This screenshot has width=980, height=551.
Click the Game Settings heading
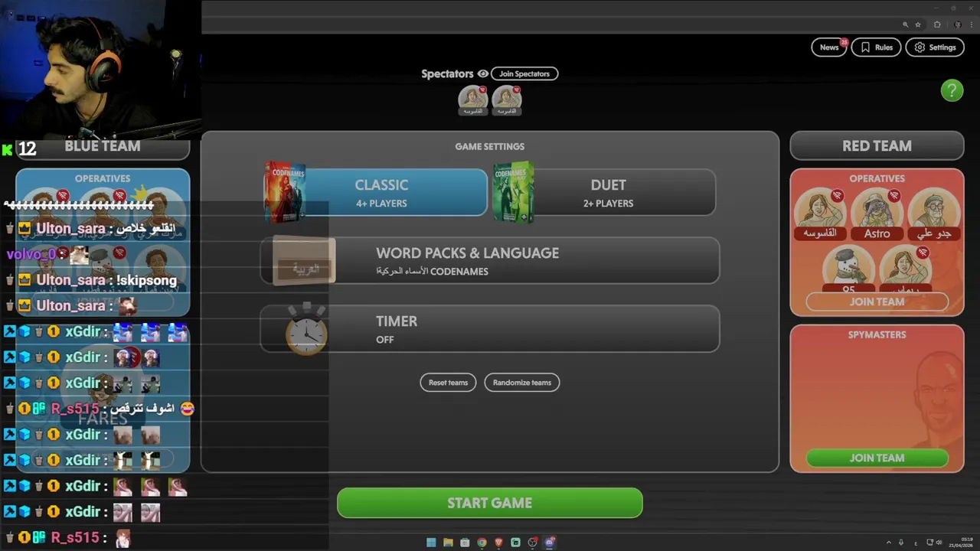(490, 146)
